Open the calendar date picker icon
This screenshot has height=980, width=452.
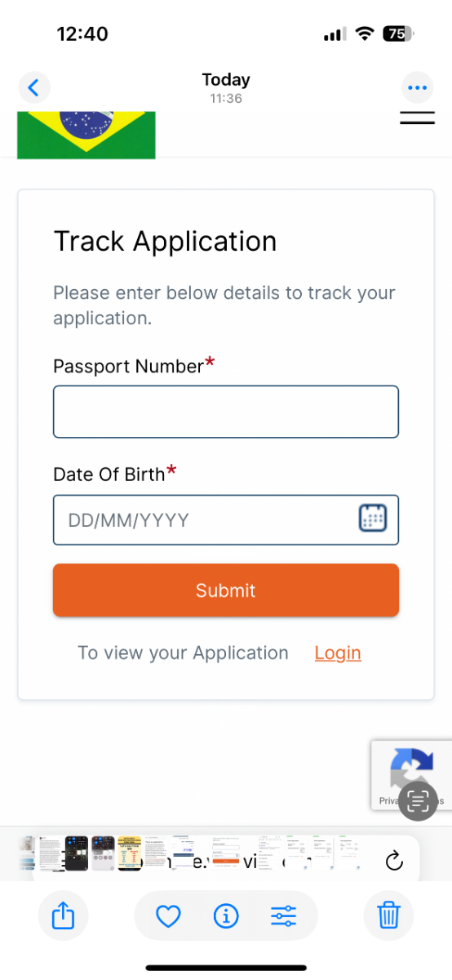pyautogui.click(x=373, y=519)
